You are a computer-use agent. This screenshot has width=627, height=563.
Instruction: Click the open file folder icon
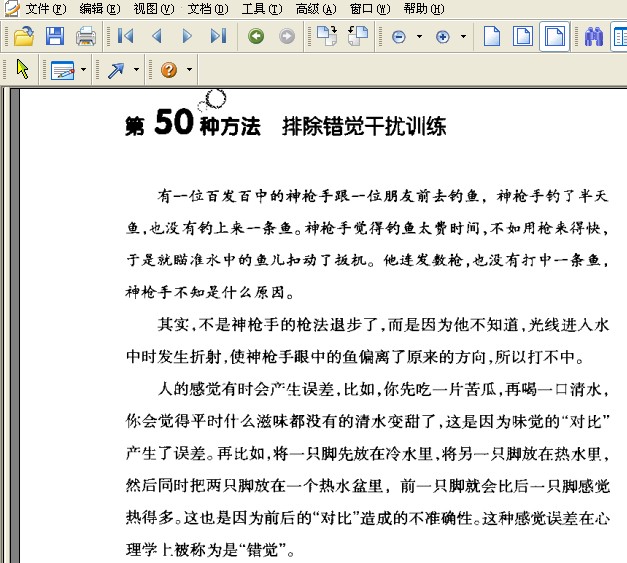tap(24, 36)
